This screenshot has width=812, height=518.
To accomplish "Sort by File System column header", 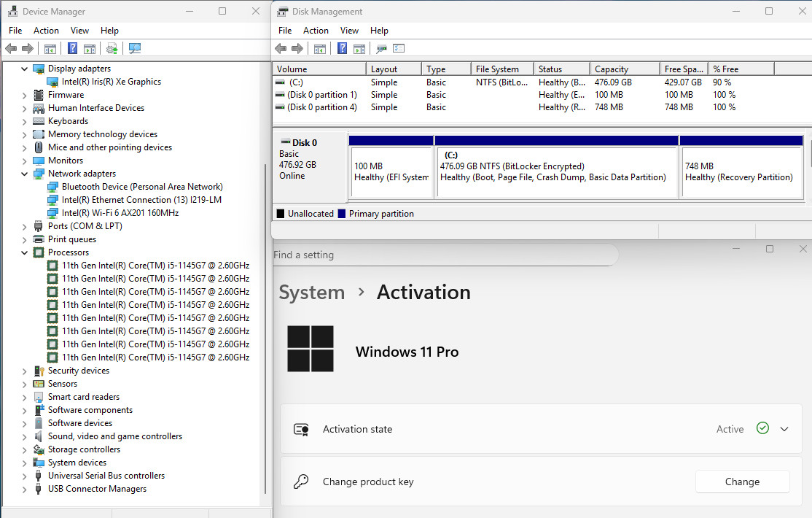I will [x=502, y=69].
